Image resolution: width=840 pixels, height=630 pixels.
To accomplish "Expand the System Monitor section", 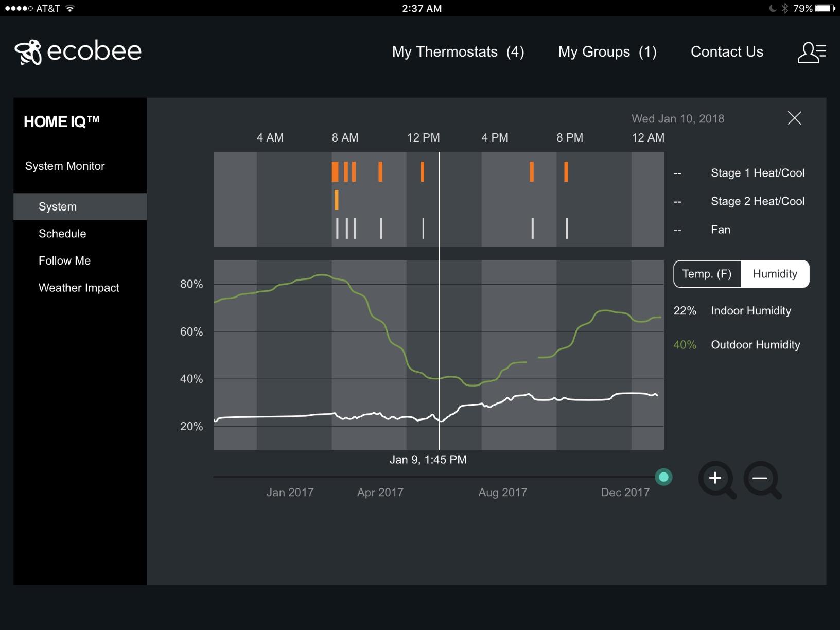I will 65,166.
